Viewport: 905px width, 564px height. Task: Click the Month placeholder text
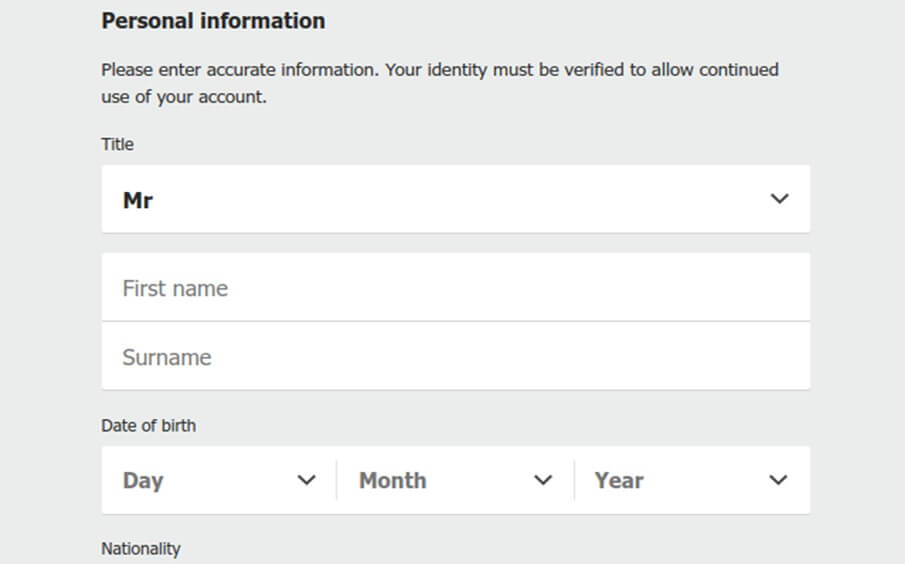coord(392,480)
